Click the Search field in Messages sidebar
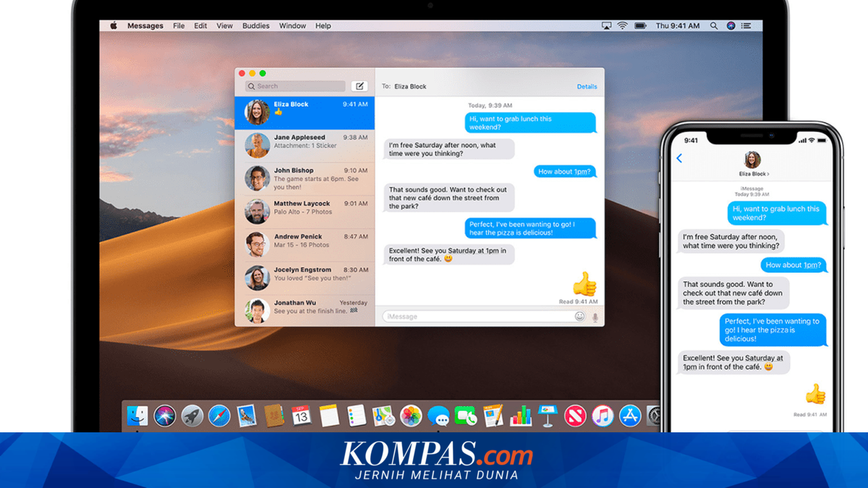Screen dimensions: 868x488 coord(294,86)
